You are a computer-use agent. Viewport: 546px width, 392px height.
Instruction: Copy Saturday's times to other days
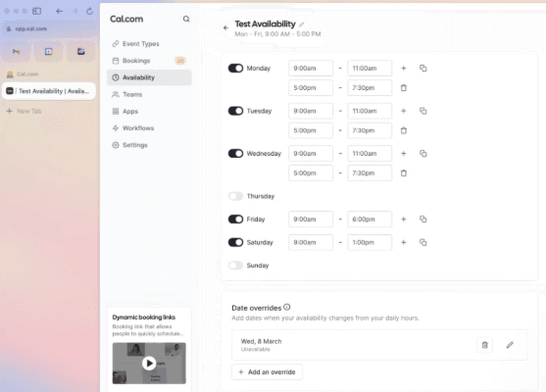pyautogui.click(x=423, y=242)
